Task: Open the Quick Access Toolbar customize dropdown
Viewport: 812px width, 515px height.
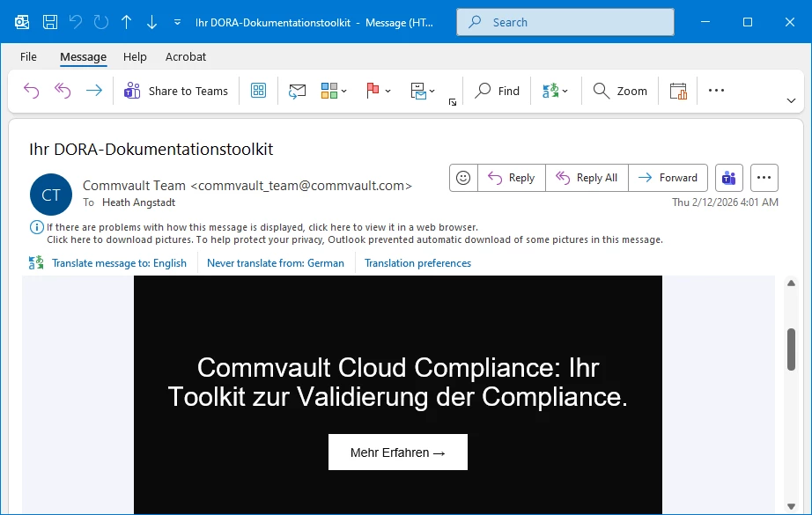Action: tap(178, 22)
